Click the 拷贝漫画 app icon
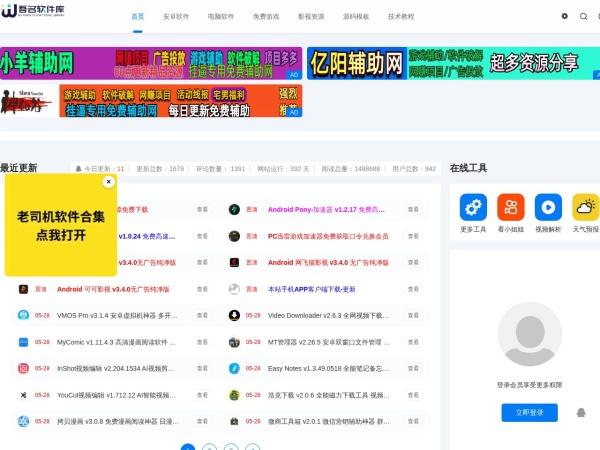 [x=23, y=421]
